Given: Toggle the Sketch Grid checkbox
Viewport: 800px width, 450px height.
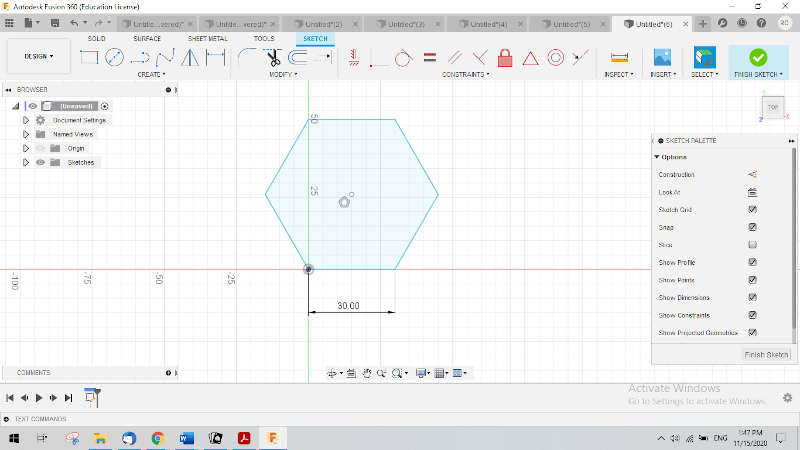Looking at the screenshot, I should click(x=752, y=210).
